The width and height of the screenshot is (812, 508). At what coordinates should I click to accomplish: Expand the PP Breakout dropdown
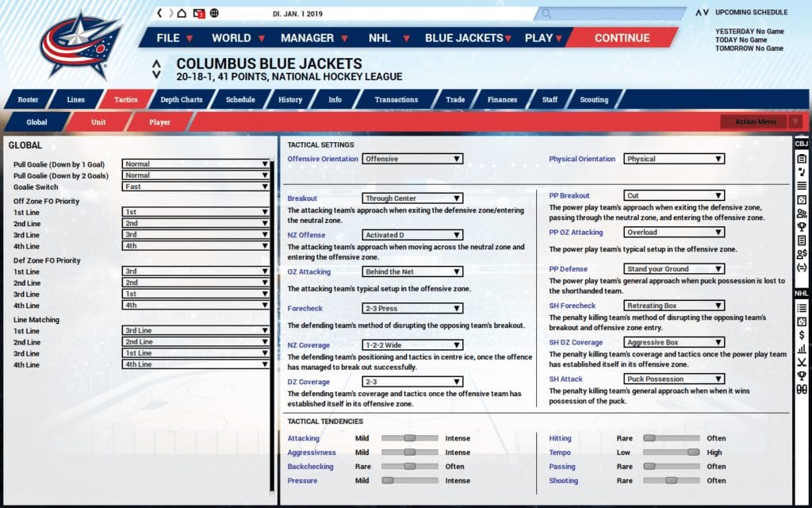click(674, 195)
